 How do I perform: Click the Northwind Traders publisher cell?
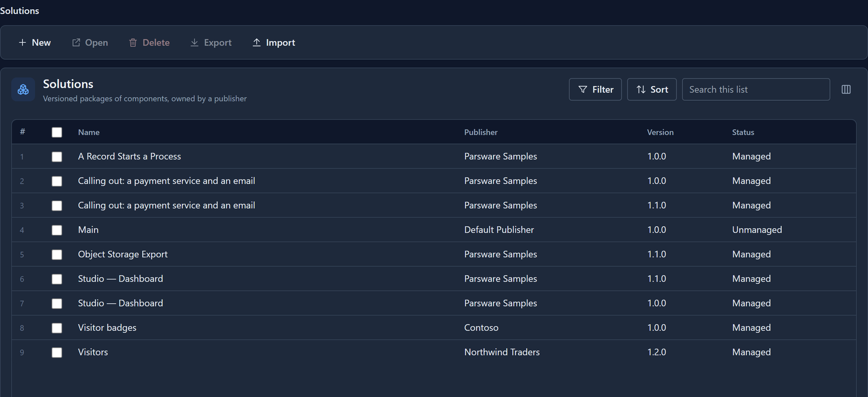pyautogui.click(x=502, y=352)
